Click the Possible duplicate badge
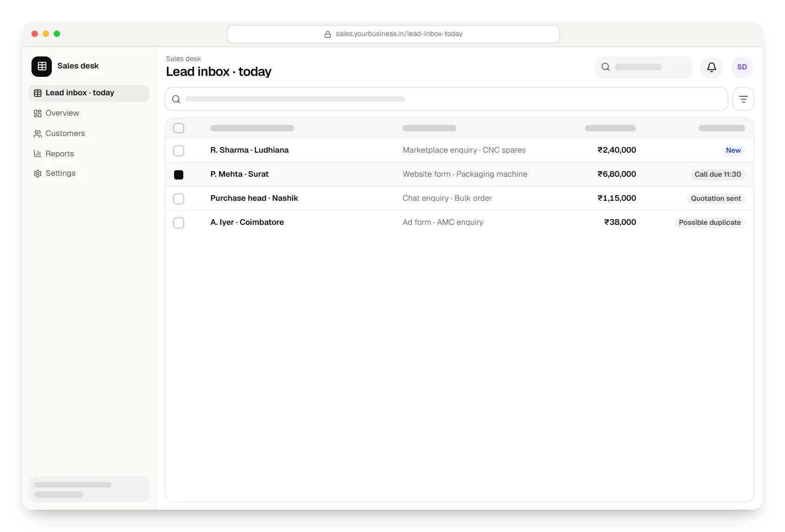This screenshot has height=532, width=785. (710, 223)
